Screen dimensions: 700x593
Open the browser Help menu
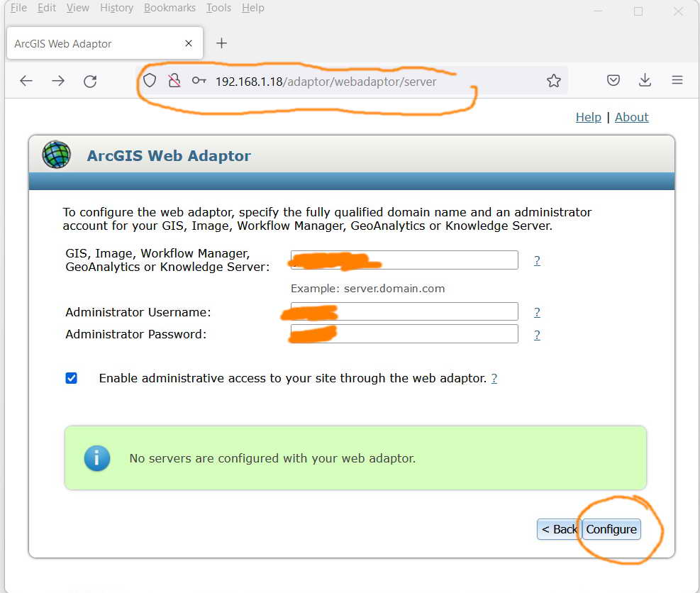[253, 8]
